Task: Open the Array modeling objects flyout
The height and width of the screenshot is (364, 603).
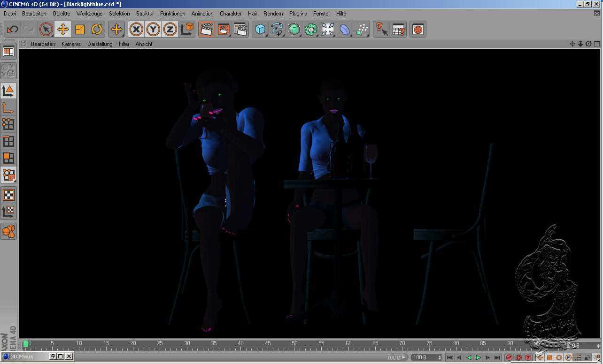Action: [311, 30]
